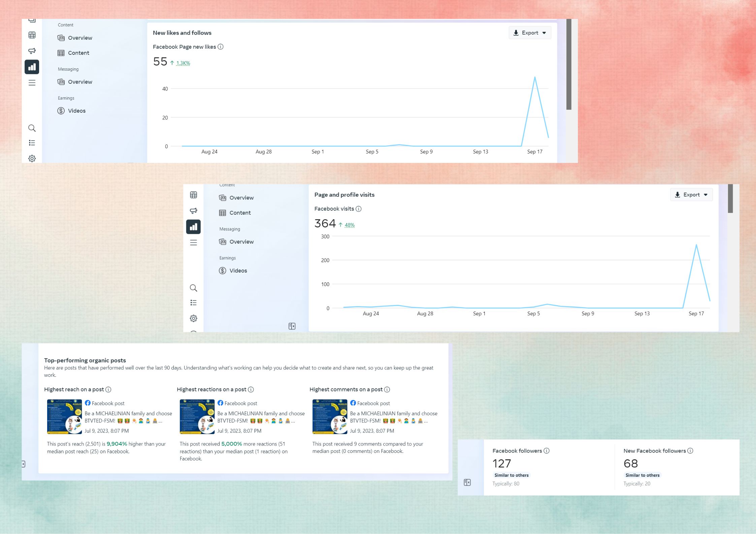Click the table grid icon in top sidebar
This screenshot has height=534, width=756.
tap(32, 35)
